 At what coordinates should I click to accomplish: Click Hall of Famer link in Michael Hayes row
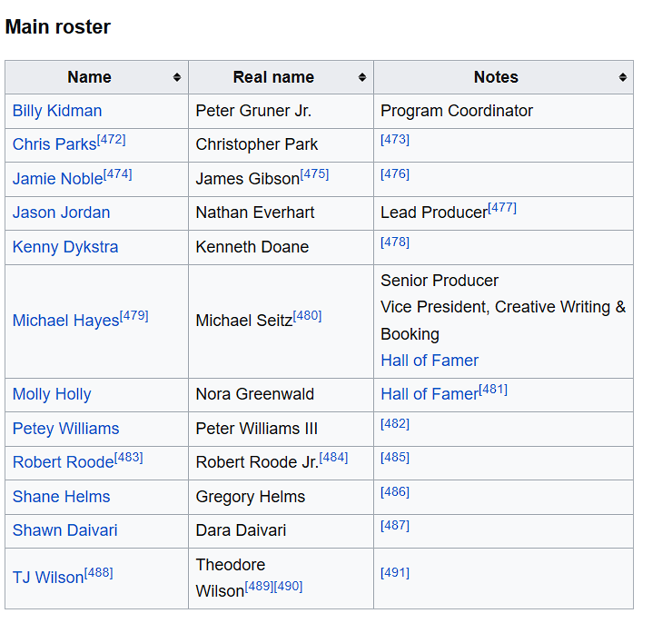(x=430, y=361)
